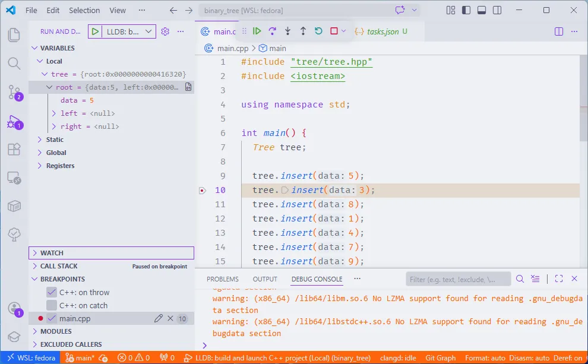Viewport: 588px width, 364px height.
Task: Maximize the panel size
Action: point(559,278)
